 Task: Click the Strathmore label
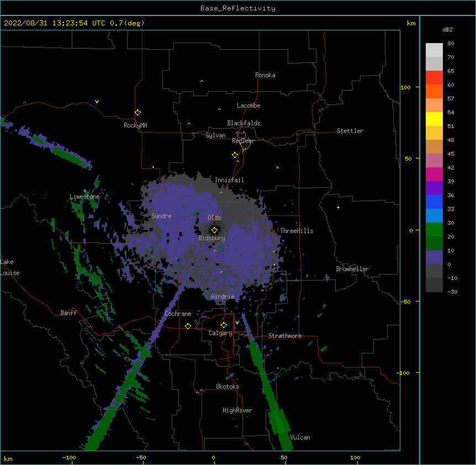tap(285, 336)
